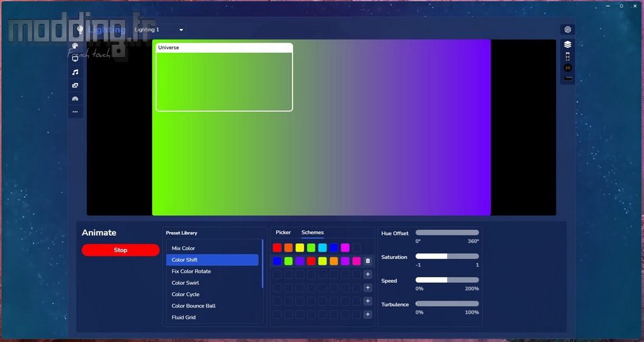Select the monitor screen icon in sidebar
Screen dimensions: 644x342
[x=75, y=58]
